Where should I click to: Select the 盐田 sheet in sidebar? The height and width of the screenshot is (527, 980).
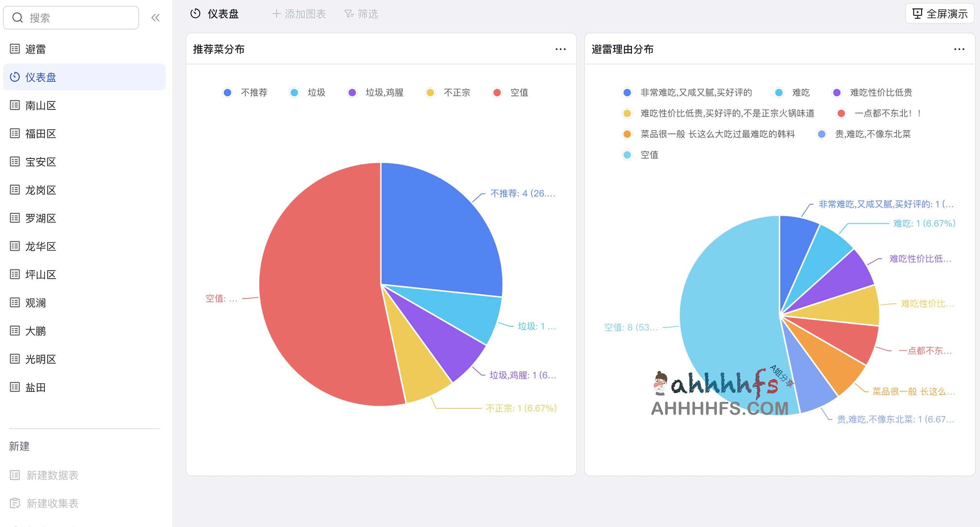point(35,387)
